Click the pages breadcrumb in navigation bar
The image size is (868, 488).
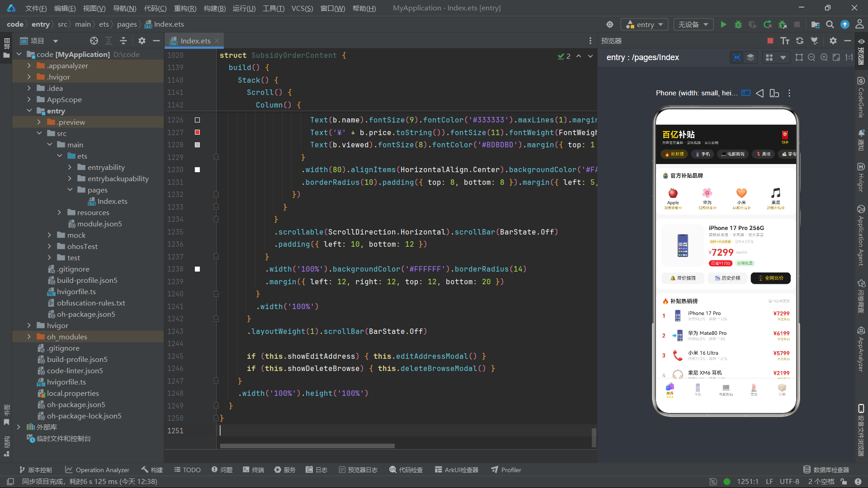[x=127, y=24]
